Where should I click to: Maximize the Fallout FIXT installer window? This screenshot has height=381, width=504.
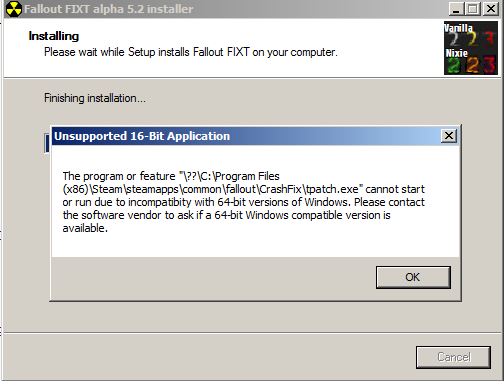click(x=472, y=9)
